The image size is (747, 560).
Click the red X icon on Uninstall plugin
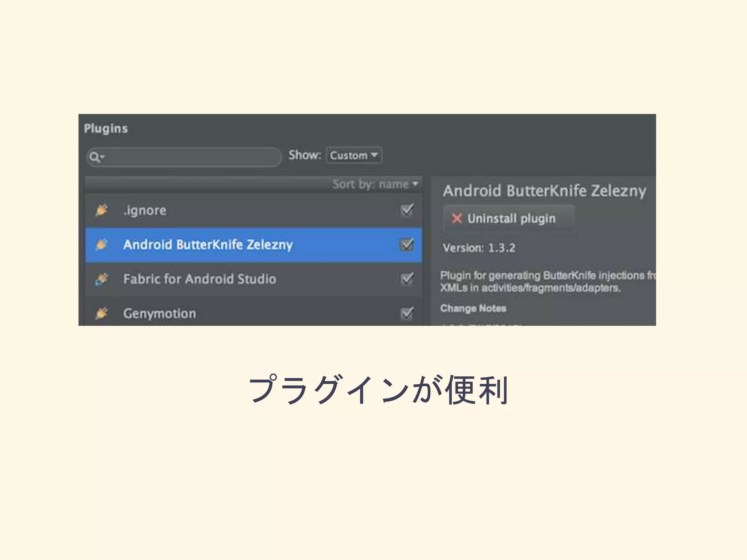click(x=457, y=218)
